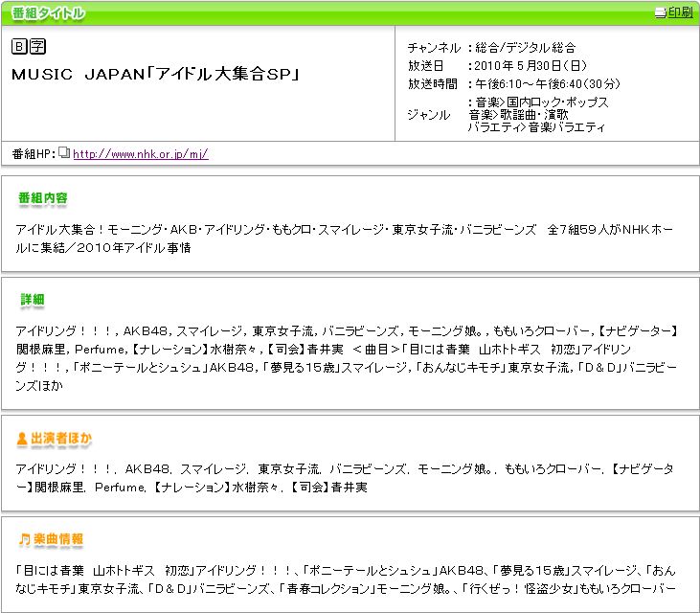Click <曲目> in the 詳細 section
This screenshot has width=700, height=613.
376,350
